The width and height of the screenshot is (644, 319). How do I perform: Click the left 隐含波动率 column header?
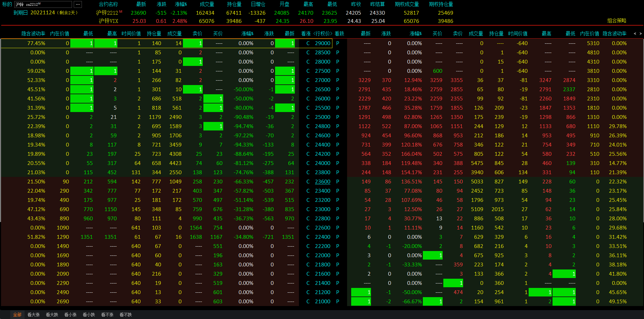[33, 33]
